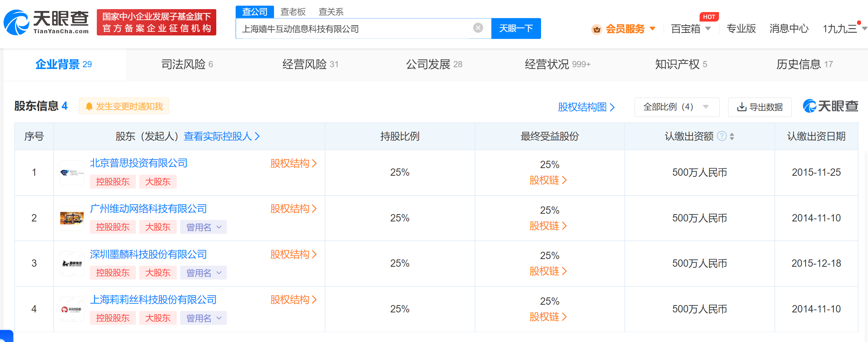Open 股权链 in row 2
The height and width of the screenshot is (342, 868).
[x=548, y=226]
